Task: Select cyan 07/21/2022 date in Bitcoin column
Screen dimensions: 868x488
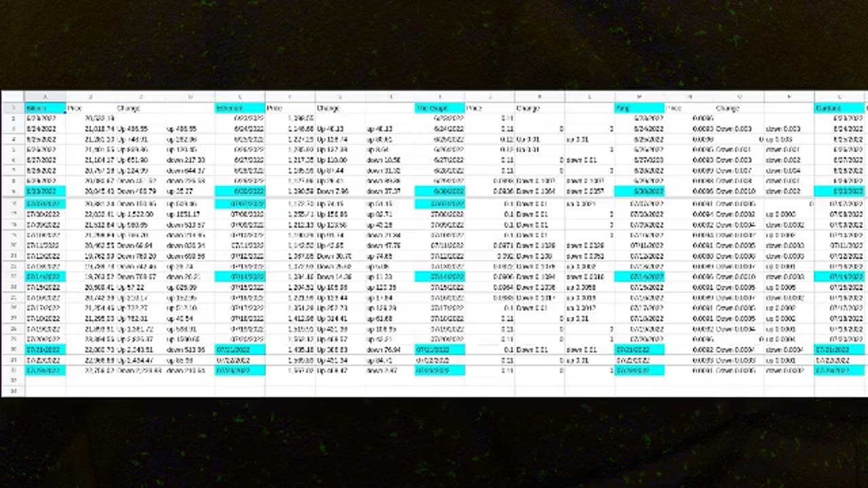Action: point(45,350)
